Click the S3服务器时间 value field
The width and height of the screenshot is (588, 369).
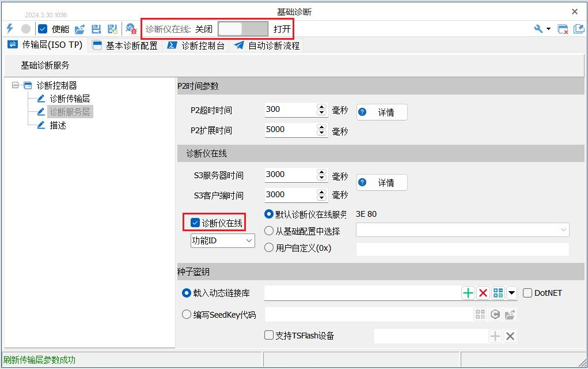pos(290,175)
